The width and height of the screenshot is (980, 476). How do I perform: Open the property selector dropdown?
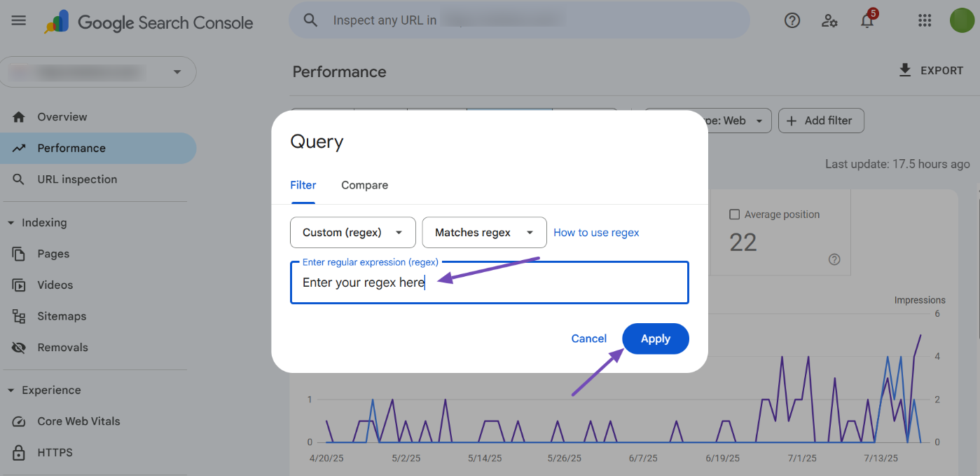tap(98, 72)
